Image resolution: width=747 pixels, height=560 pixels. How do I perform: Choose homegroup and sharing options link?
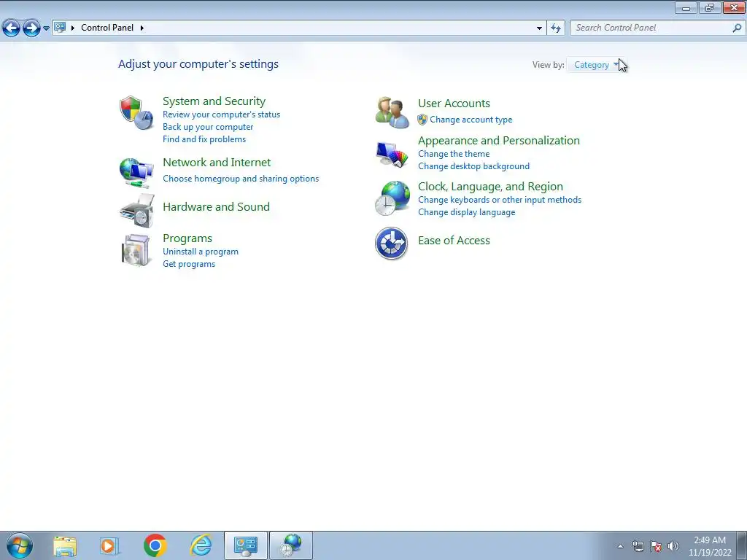coord(241,179)
